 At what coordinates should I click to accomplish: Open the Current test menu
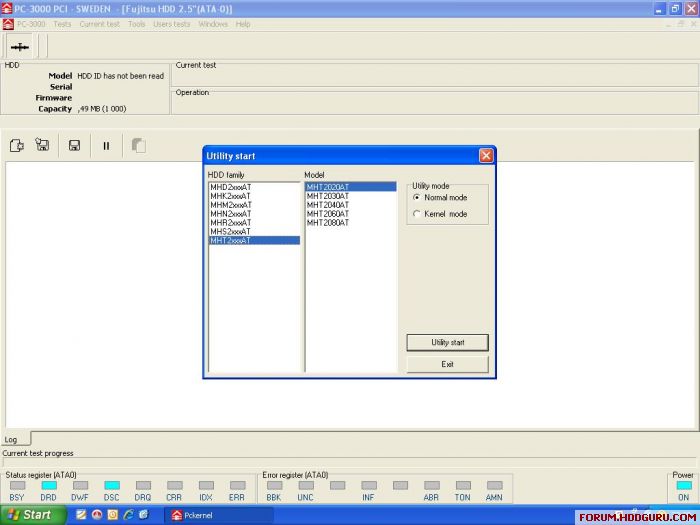coord(100,24)
